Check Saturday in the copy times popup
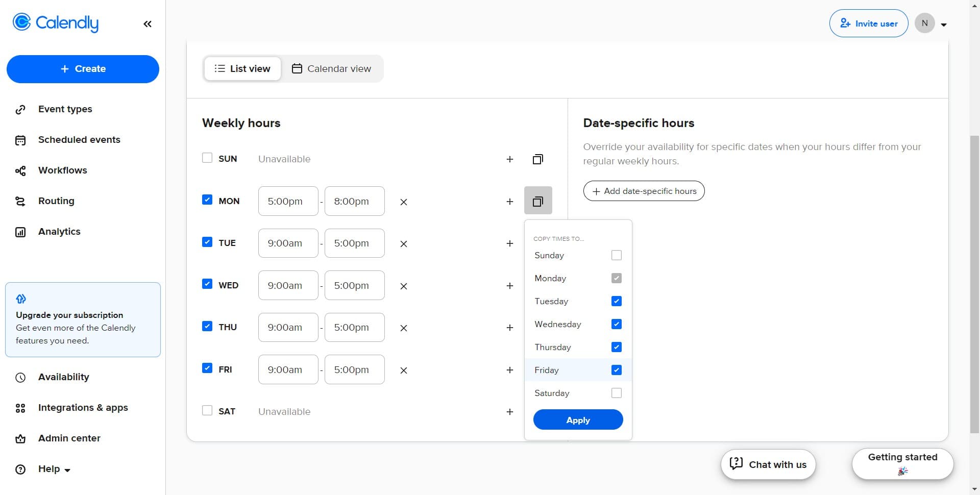This screenshot has height=495, width=980. 617,393
